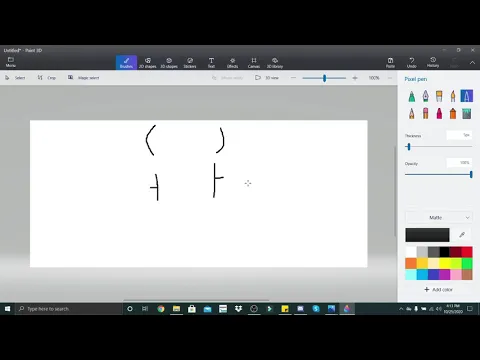Screen dimensions: 480x360
Task: Open the Effects tab
Action: [x=232, y=62]
